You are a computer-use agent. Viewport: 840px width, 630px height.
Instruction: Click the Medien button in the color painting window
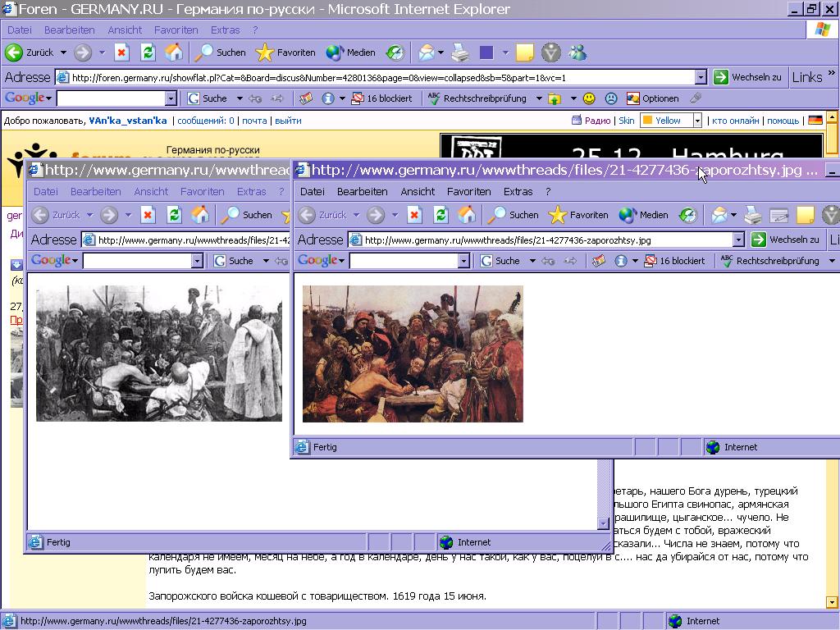pos(644,216)
